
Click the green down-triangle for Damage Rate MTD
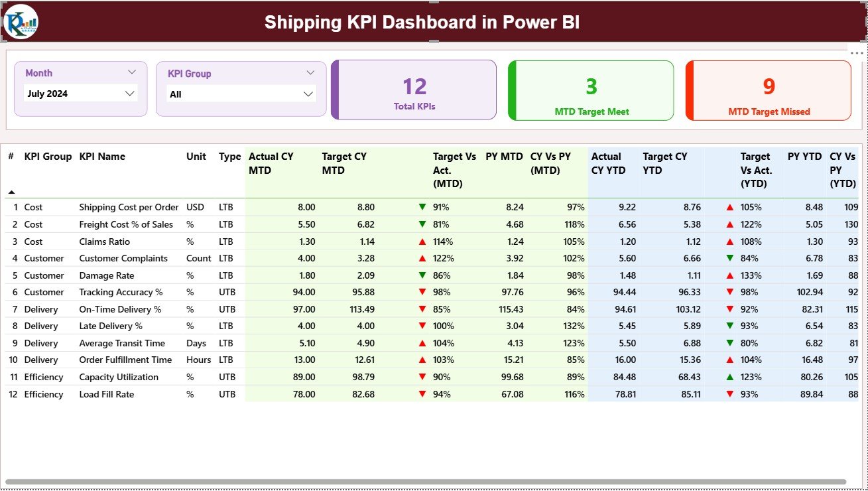423,275
